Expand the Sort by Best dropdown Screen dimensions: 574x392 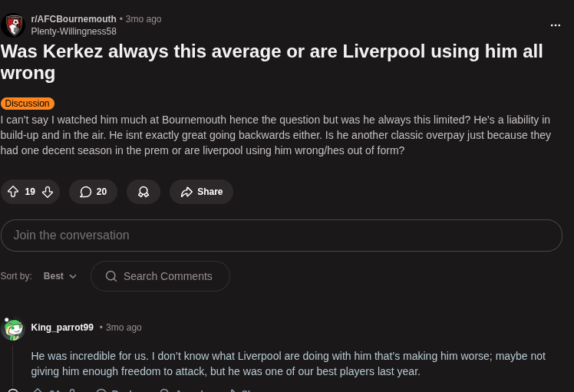60,276
